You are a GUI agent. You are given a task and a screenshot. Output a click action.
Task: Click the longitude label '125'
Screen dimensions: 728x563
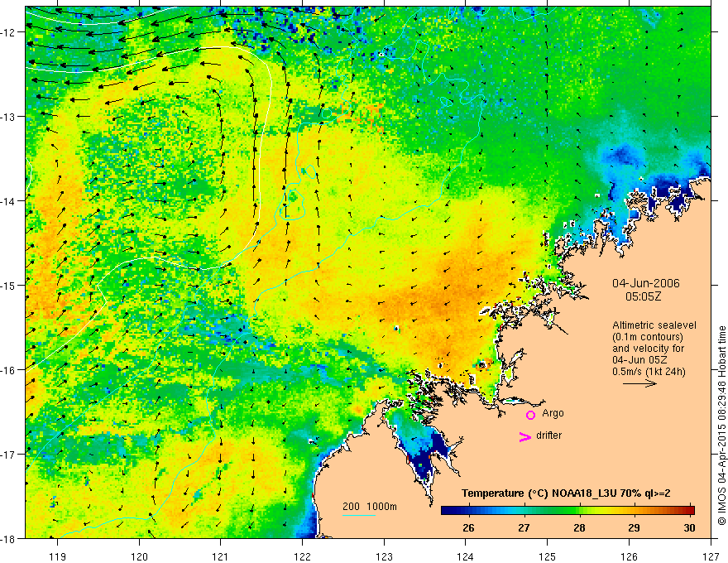pyautogui.click(x=548, y=556)
